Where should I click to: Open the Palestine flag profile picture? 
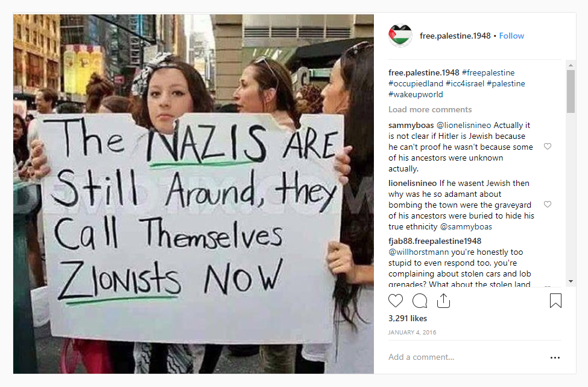coord(400,36)
